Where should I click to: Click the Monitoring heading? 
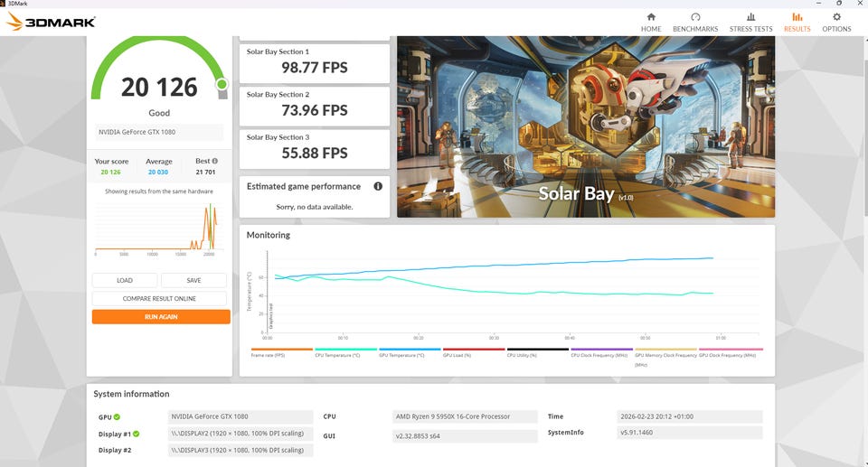click(268, 235)
